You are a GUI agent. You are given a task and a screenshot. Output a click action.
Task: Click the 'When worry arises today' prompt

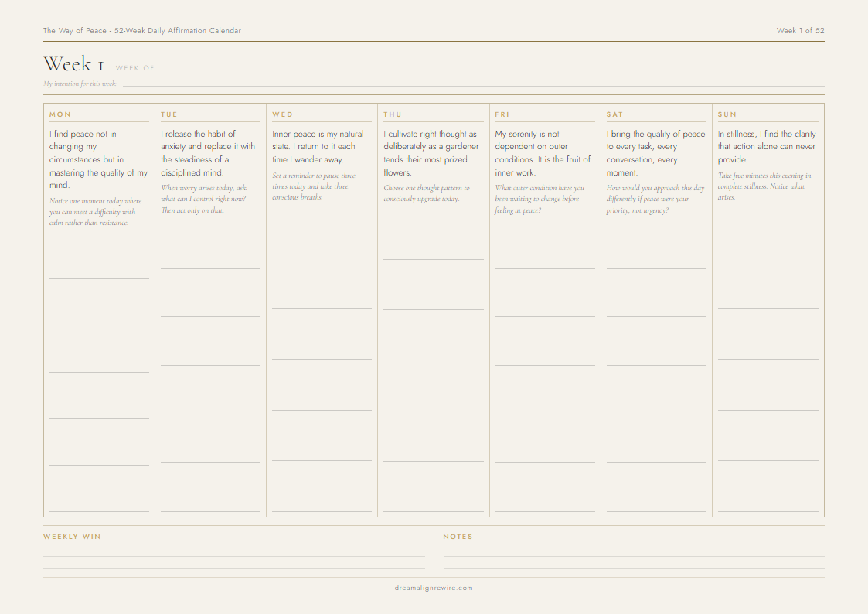(204, 199)
